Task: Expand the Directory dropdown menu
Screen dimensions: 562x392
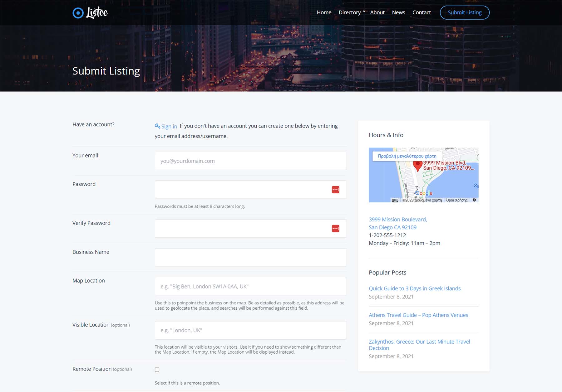Action: (x=349, y=12)
